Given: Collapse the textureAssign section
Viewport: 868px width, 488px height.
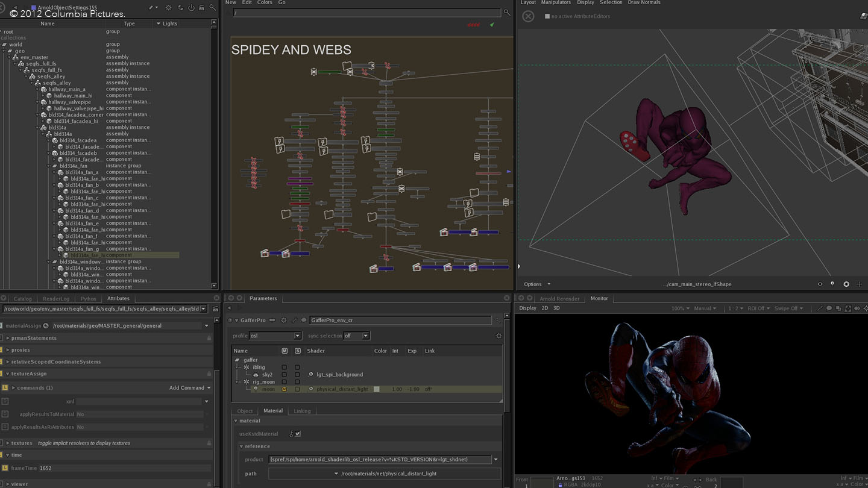Looking at the screenshot, I should pos(8,374).
